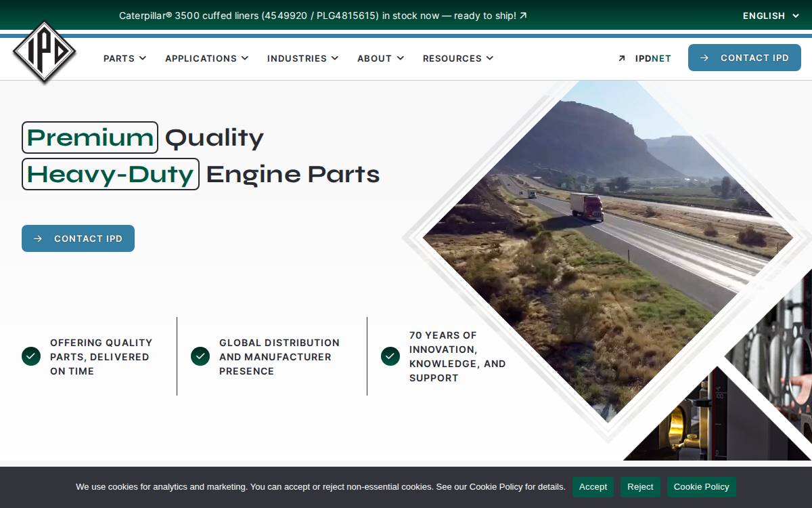
Task: Go to the IPDNET portal link
Action: 645,58
